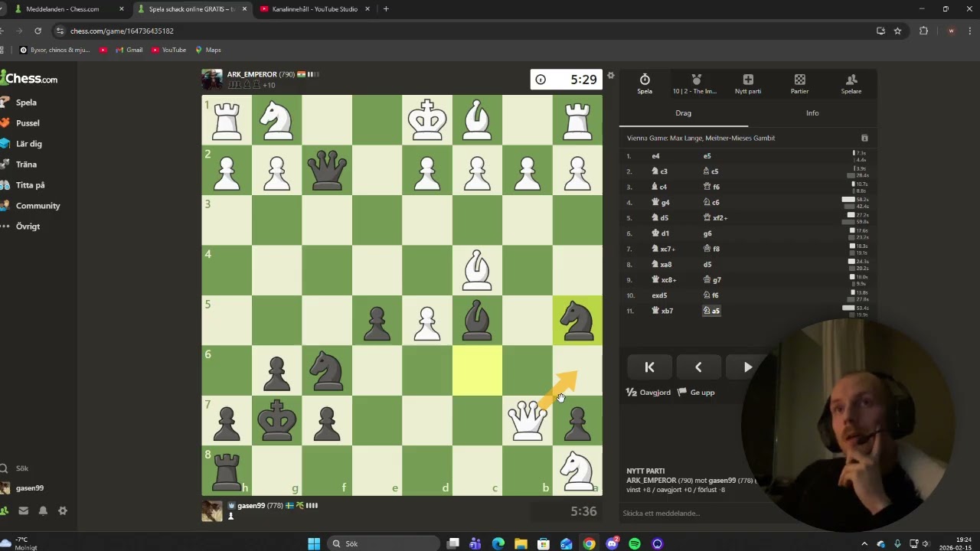Click the Chess.com logo
Image resolution: width=980 pixels, height=551 pixels.
29,78
